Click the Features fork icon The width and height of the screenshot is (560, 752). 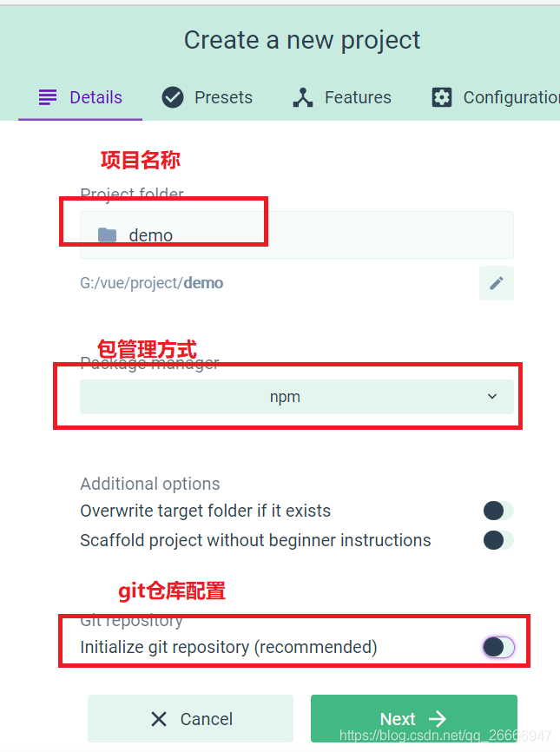click(x=303, y=97)
